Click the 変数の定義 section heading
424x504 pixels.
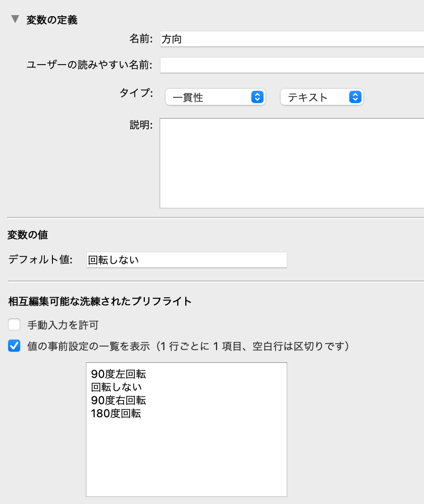tap(52, 20)
